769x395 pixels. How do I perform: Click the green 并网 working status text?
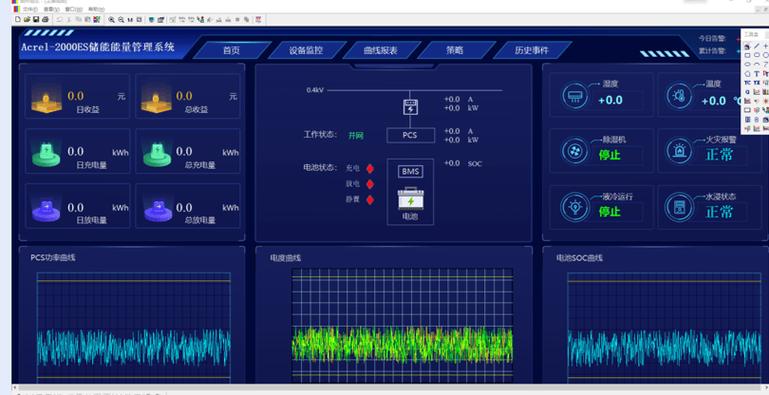coord(356,135)
